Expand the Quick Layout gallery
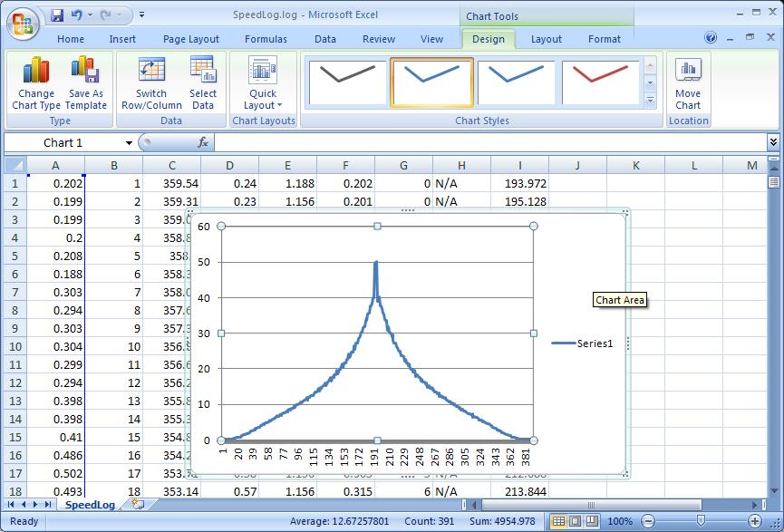Image resolution: width=784 pixels, height=532 pixels. click(x=263, y=82)
